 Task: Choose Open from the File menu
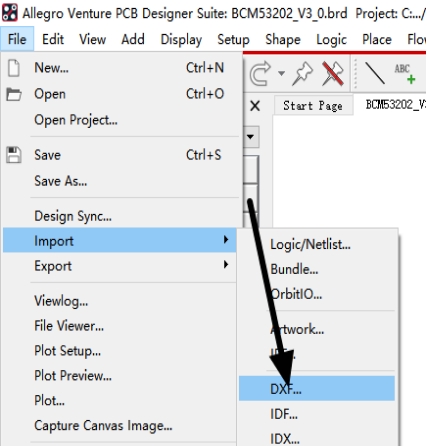point(121,94)
